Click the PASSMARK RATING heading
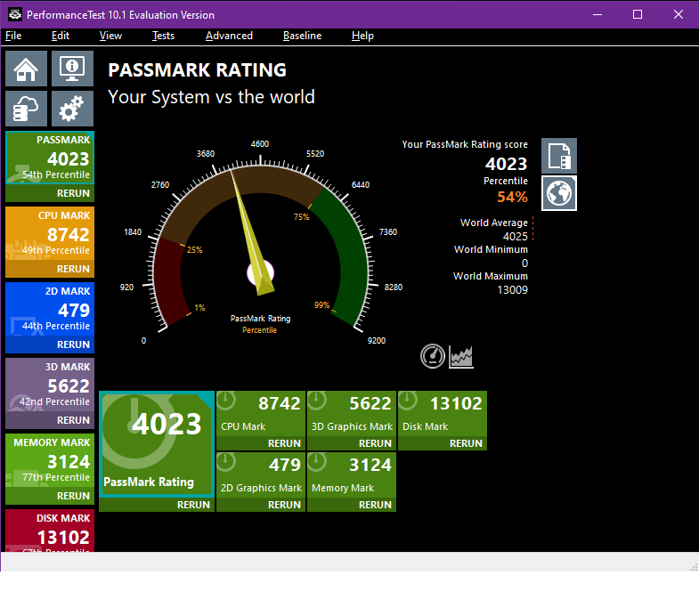The height and width of the screenshot is (616, 699). pyautogui.click(x=198, y=70)
